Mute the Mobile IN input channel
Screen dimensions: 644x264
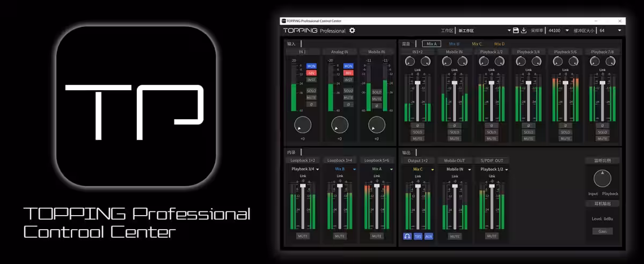(x=377, y=99)
